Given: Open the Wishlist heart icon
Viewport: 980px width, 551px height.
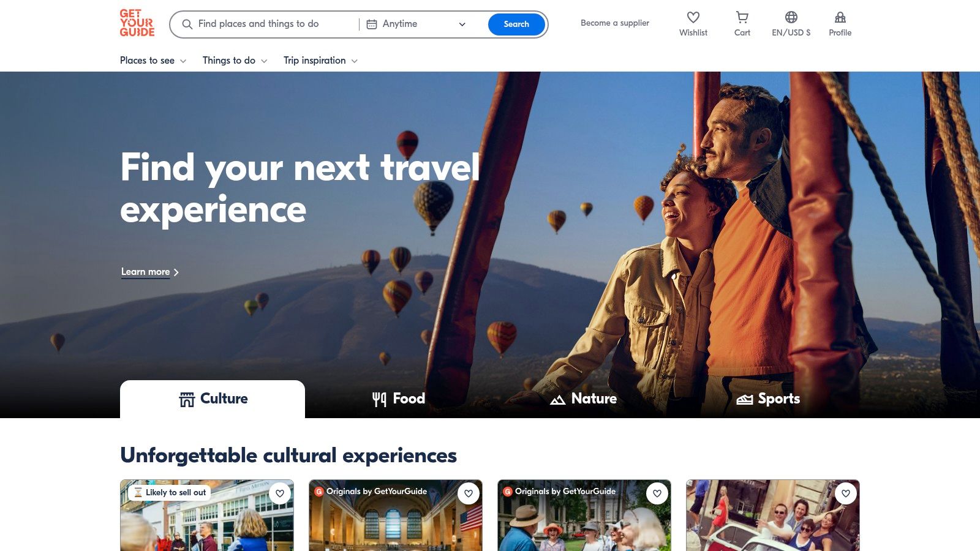Looking at the screenshot, I should [x=693, y=17].
